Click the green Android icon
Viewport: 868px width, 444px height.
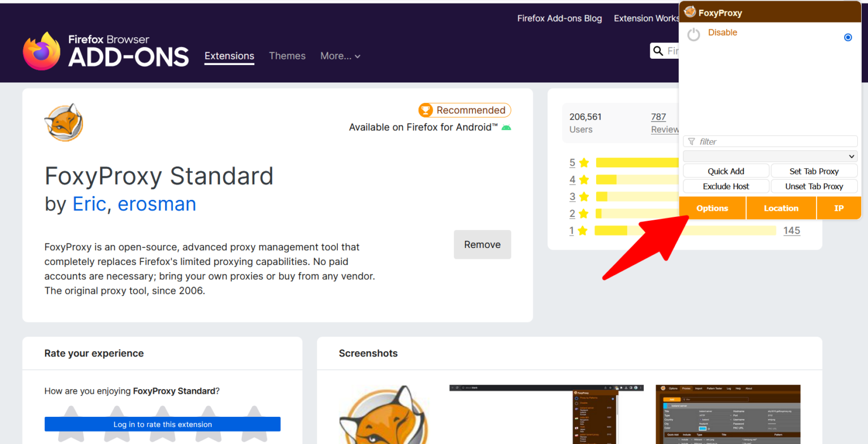(506, 128)
